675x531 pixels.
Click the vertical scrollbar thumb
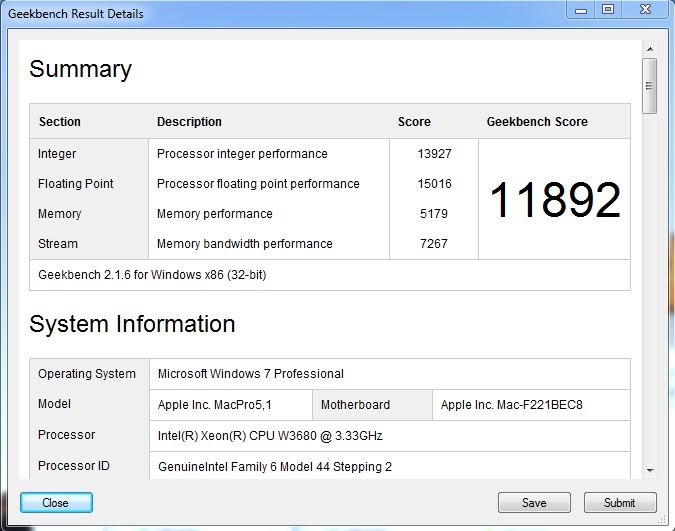pyautogui.click(x=650, y=86)
